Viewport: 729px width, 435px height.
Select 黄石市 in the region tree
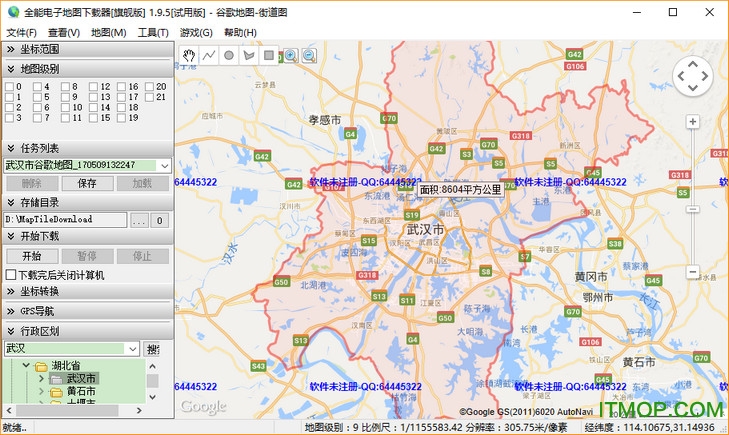click(x=81, y=392)
